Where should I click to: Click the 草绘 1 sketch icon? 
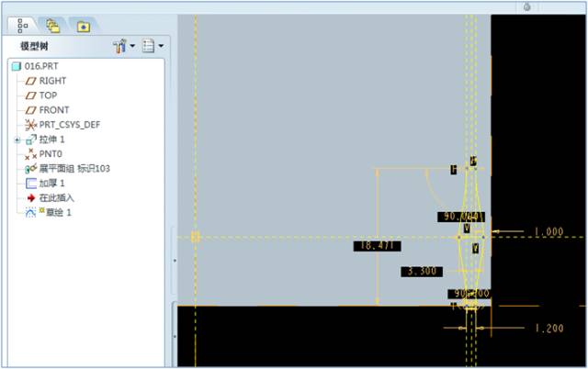coord(30,213)
